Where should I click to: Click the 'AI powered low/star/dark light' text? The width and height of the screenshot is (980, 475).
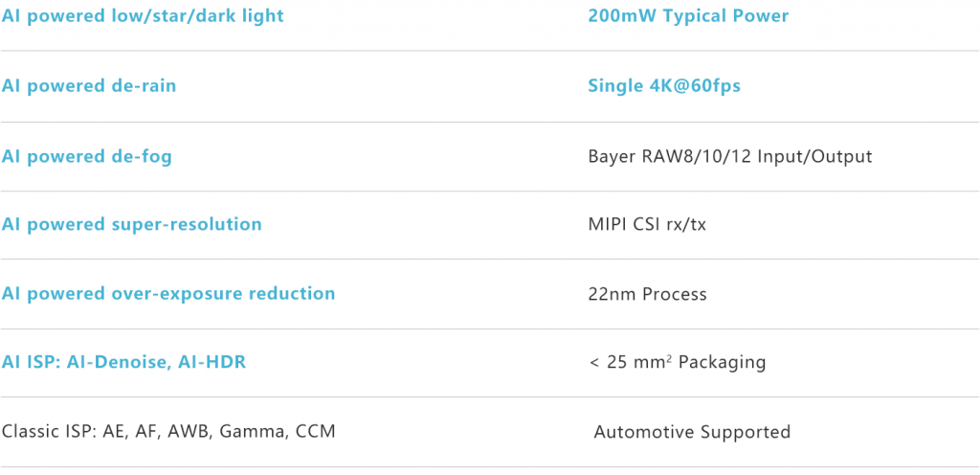[x=143, y=16]
